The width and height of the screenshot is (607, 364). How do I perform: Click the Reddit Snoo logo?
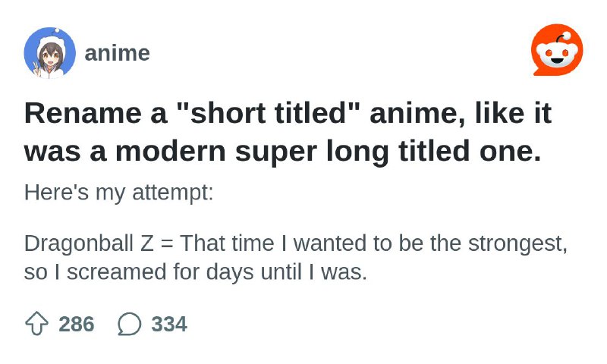(x=557, y=50)
